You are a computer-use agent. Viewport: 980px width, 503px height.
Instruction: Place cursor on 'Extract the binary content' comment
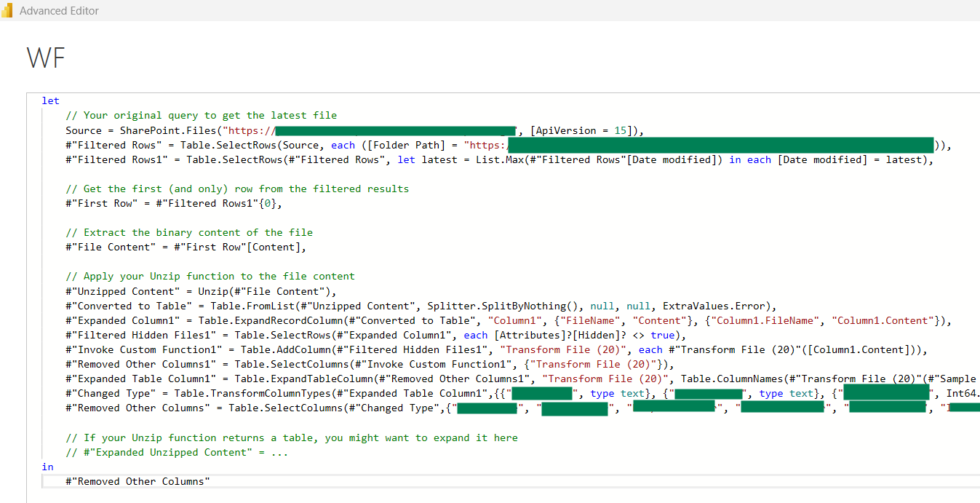pos(189,233)
